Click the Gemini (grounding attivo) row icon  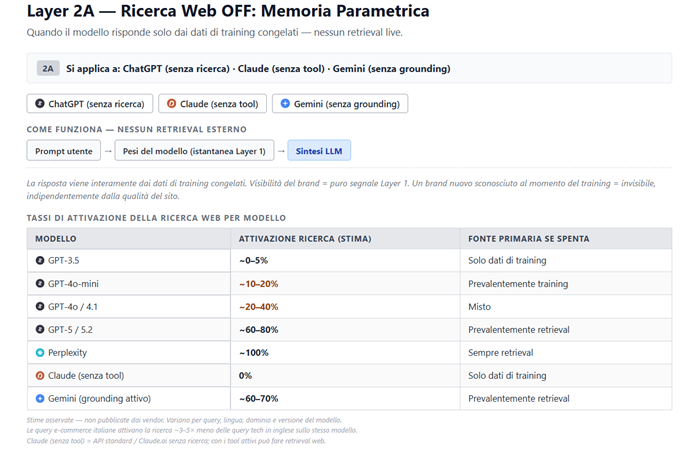(x=39, y=399)
